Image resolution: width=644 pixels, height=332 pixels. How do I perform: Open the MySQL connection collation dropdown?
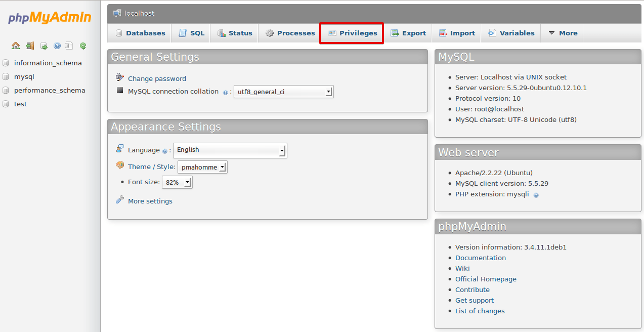pos(283,92)
